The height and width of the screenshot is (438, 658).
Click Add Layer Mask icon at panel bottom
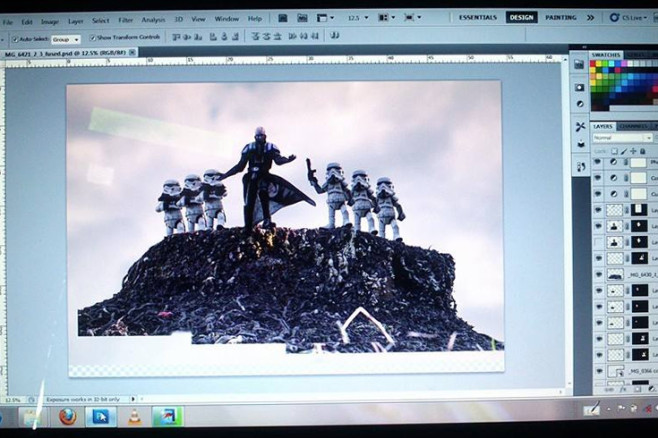(x=637, y=390)
